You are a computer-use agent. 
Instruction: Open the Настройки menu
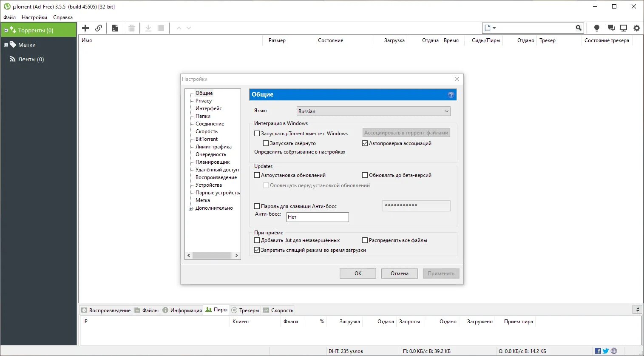[34, 17]
